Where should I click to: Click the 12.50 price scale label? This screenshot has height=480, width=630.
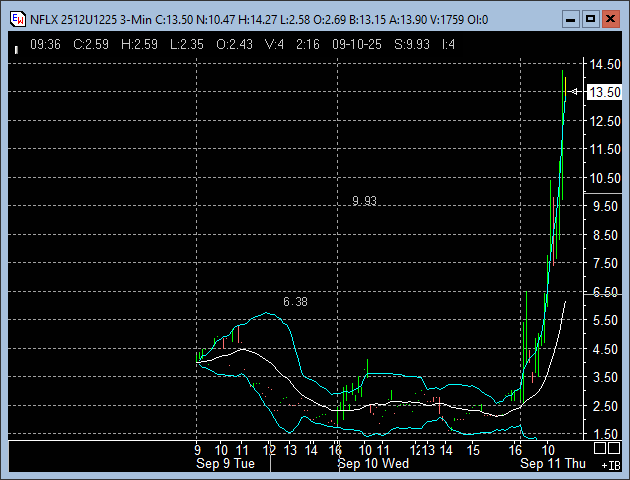pyautogui.click(x=605, y=121)
